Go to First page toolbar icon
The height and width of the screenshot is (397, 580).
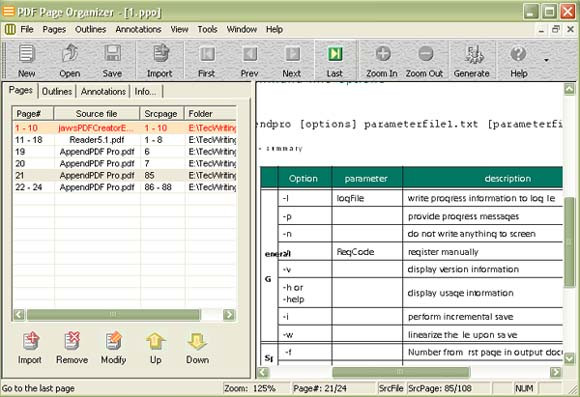(207, 54)
